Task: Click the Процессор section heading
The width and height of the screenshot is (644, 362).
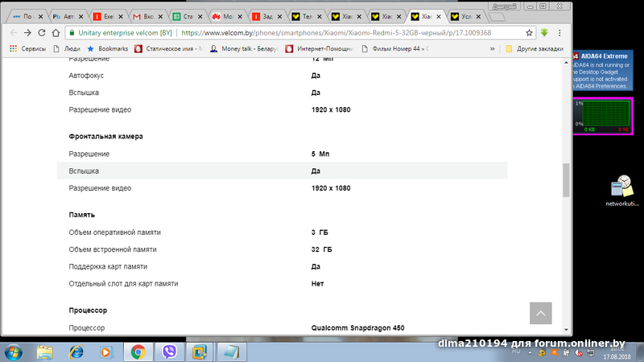Action: coord(88,311)
